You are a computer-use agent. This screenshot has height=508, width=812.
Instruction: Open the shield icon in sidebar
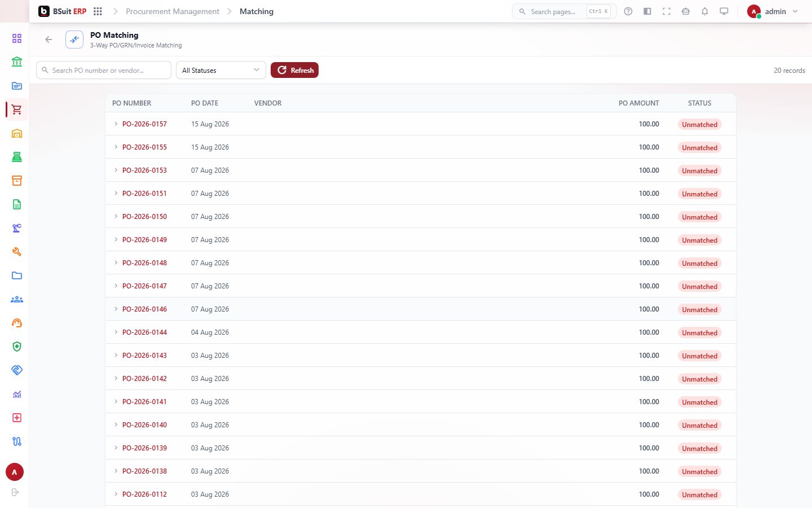point(17,347)
